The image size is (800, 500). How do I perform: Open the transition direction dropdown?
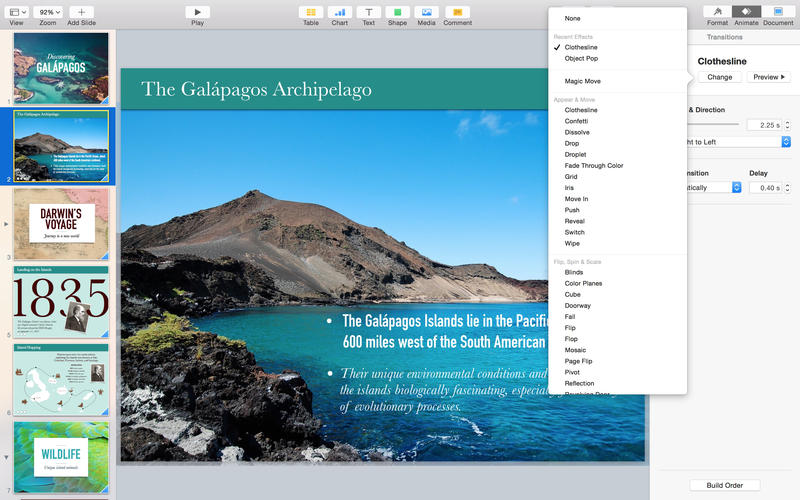[x=740, y=142]
